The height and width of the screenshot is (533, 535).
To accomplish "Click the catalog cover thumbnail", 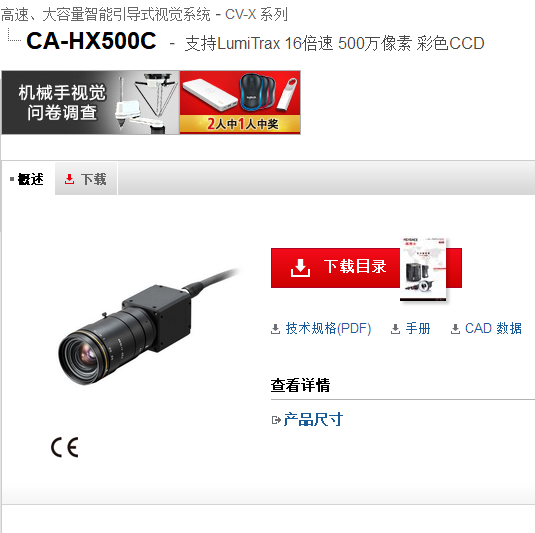I will (x=423, y=269).
